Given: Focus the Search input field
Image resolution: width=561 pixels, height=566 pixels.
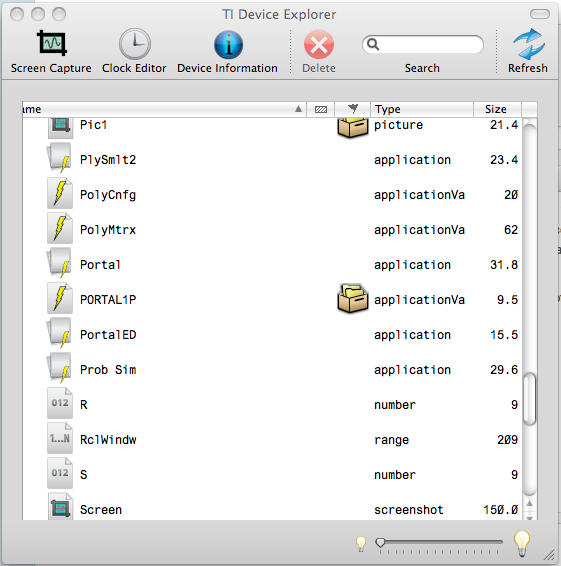Looking at the screenshot, I should tap(423, 44).
